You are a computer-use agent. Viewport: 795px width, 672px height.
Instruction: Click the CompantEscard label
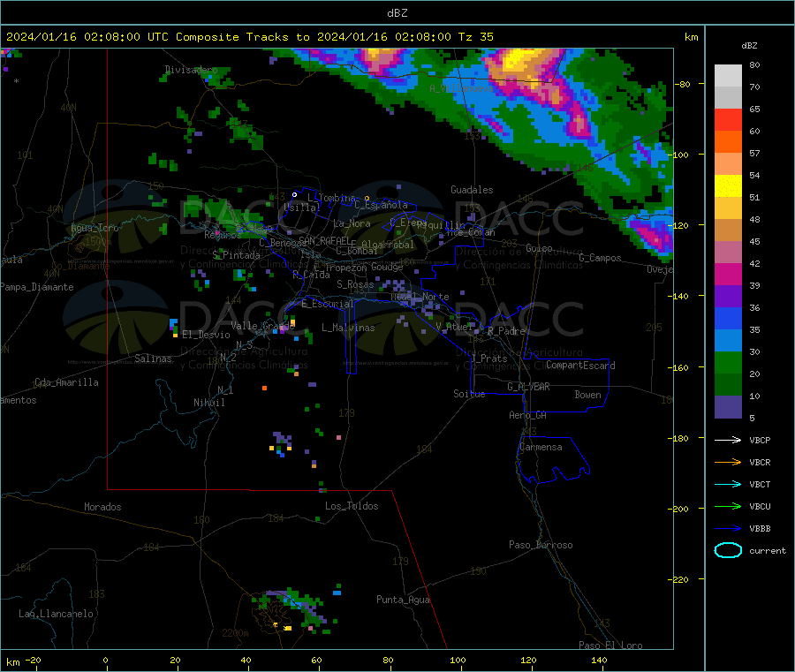coord(580,366)
